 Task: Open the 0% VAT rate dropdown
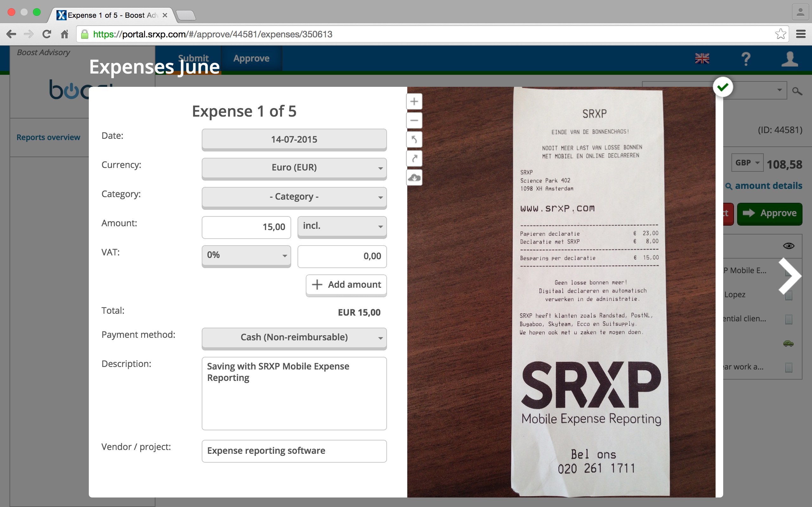pos(246,255)
